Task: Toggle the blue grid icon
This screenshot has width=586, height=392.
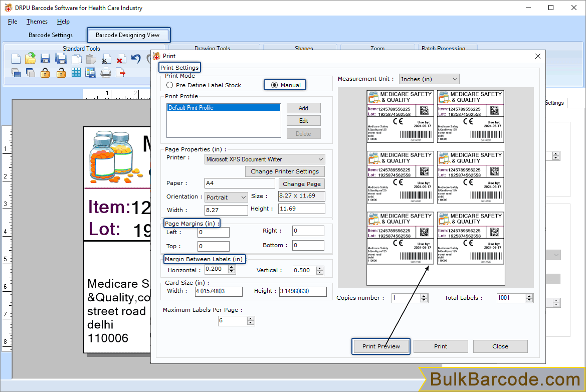Action: (76, 73)
